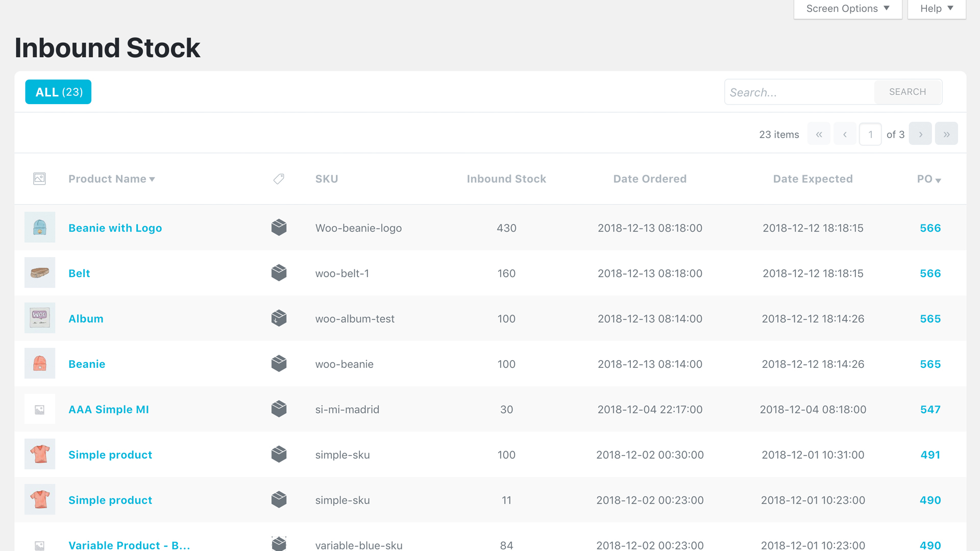Click product type icon in woo-beanie row
This screenshot has width=980, height=551.
pos(279,363)
